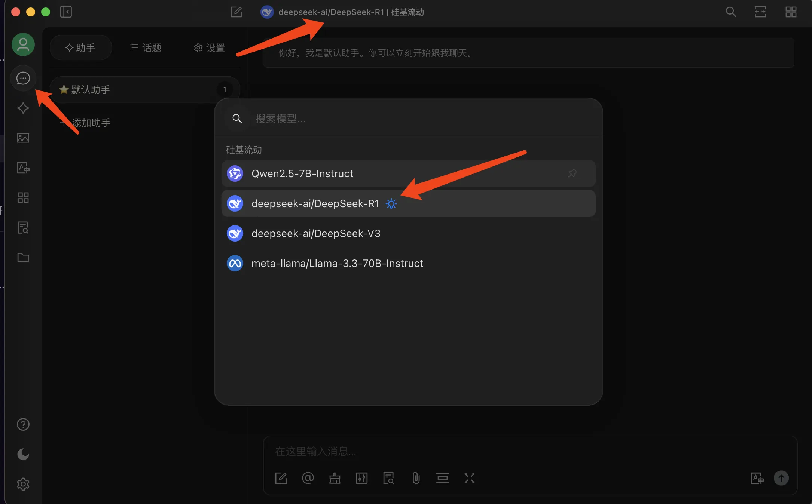
Task: Open the chat bubble sidebar icon
Action: click(23, 78)
